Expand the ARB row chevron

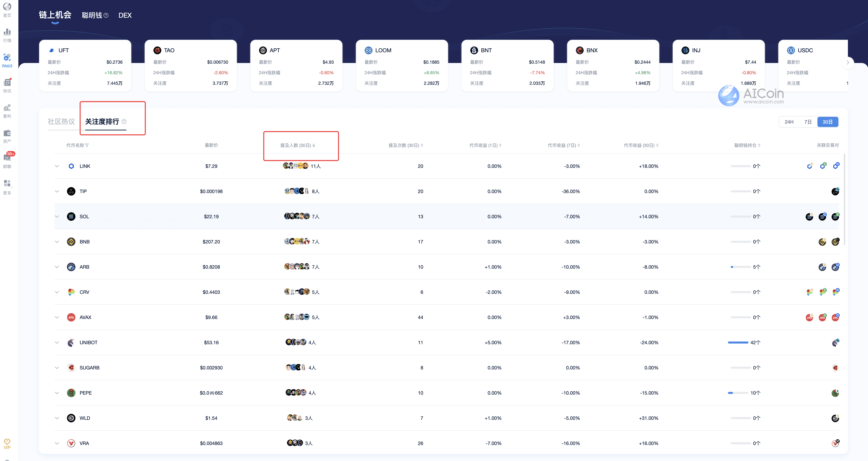pyautogui.click(x=57, y=267)
